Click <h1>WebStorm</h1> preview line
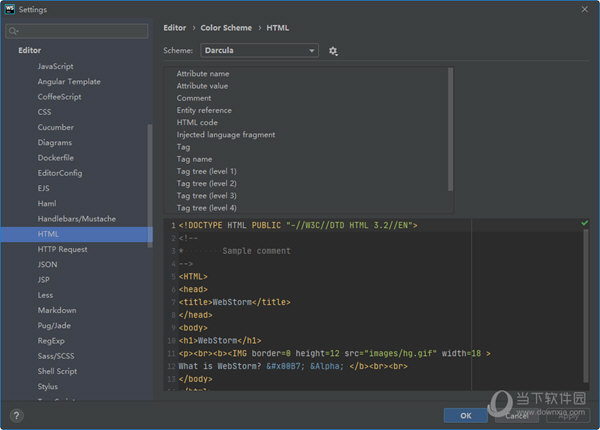 [220, 340]
